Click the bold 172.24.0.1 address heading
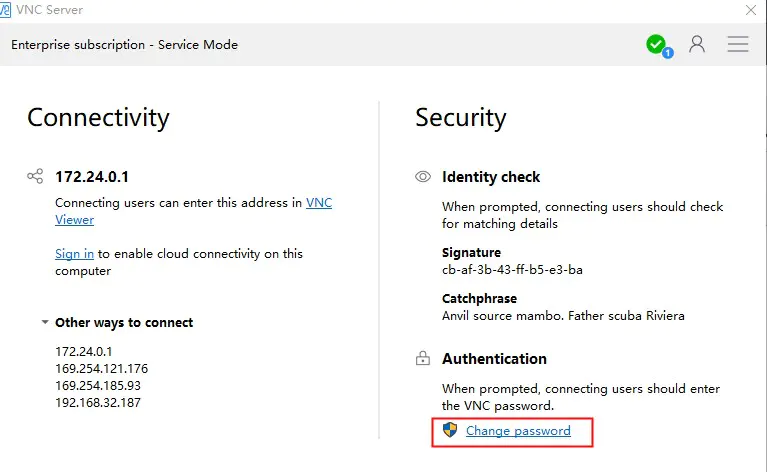The width and height of the screenshot is (767, 472). pos(92,177)
